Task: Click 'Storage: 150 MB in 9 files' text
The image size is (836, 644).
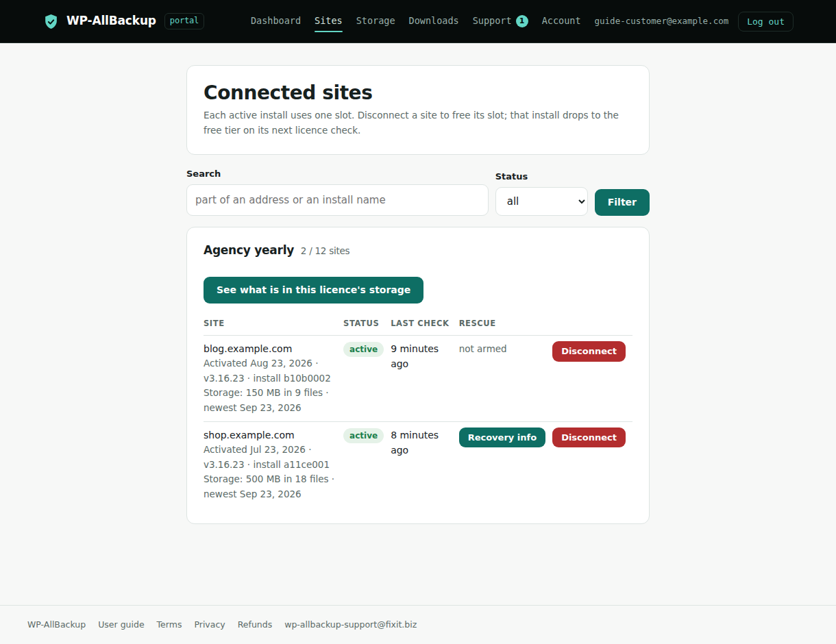Action: pos(263,393)
